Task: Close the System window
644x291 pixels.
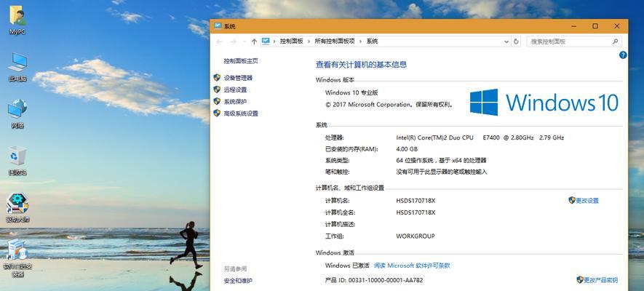Action: coord(617,26)
